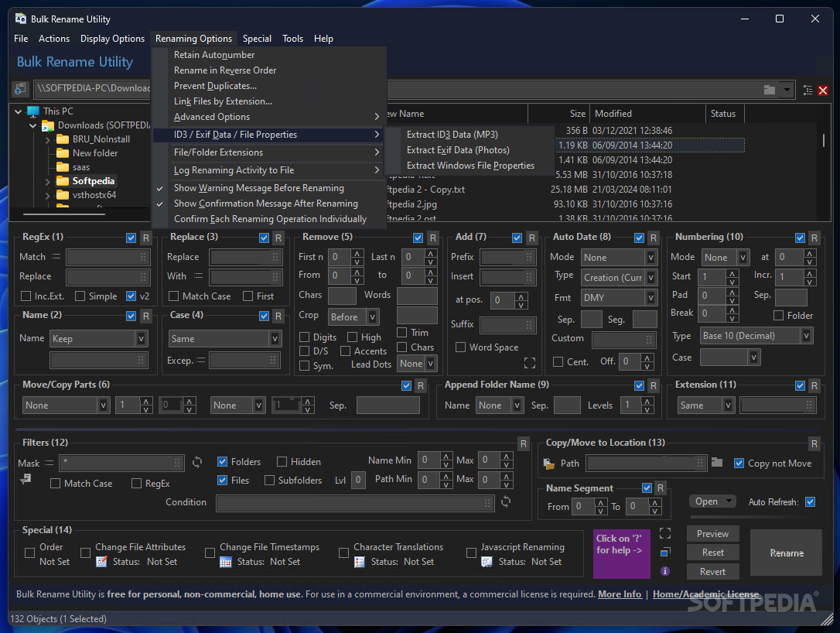
Task: Select the Softpedia folder in tree
Action: (x=94, y=181)
